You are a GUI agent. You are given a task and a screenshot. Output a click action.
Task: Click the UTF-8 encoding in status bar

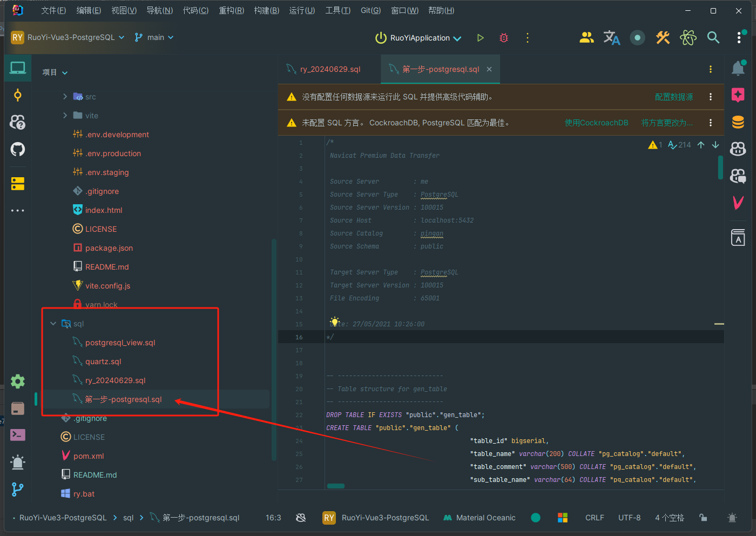[x=629, y=518]
